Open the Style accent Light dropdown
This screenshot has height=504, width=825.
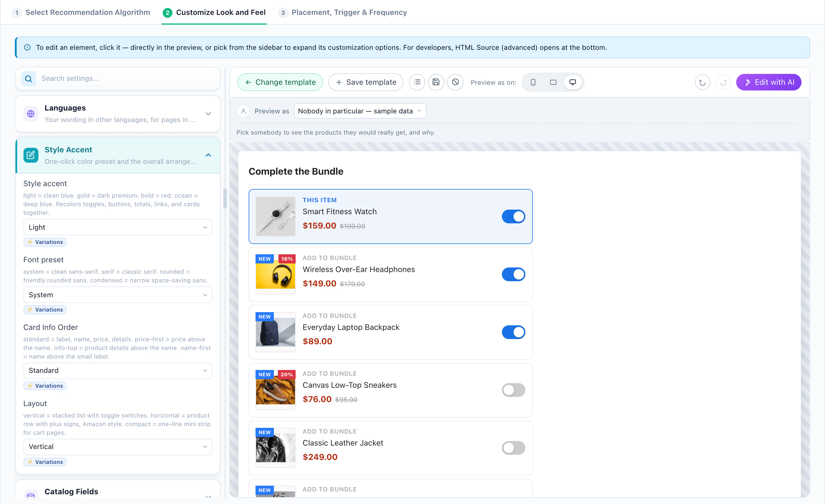(118, 227)
